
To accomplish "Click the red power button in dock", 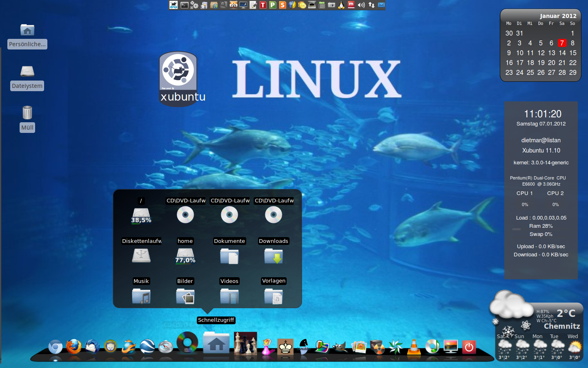I will [469, 347].
